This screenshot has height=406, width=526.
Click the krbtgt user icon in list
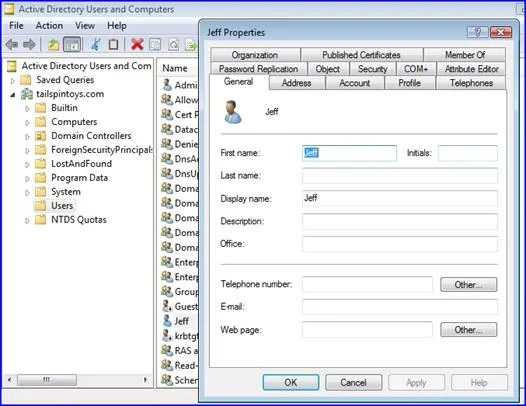[x=167, y=335]
